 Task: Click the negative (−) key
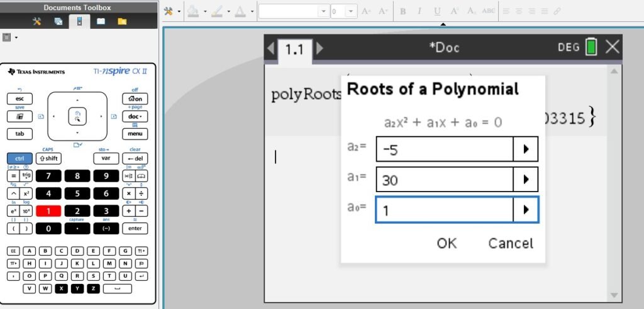click(106, 229)
